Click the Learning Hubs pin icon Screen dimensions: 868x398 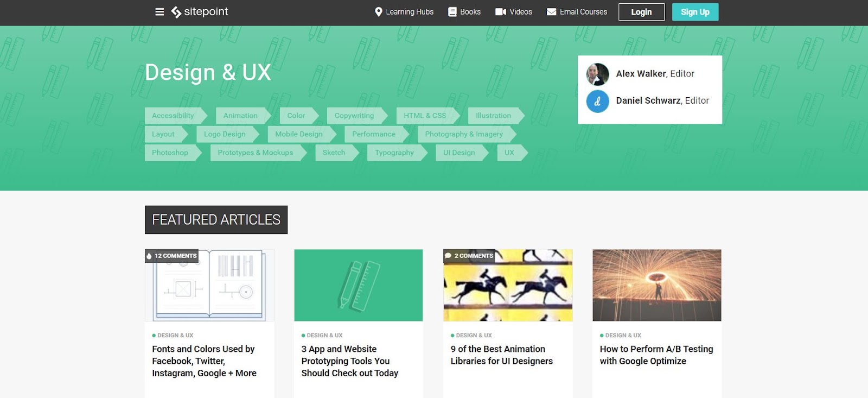(x=379, y=11)
